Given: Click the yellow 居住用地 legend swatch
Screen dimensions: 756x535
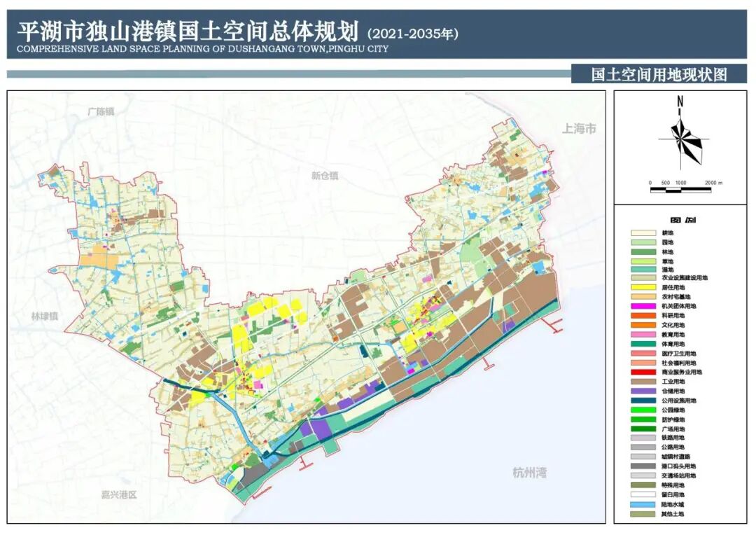Looking at the screenshot, I should coord(643,288).
